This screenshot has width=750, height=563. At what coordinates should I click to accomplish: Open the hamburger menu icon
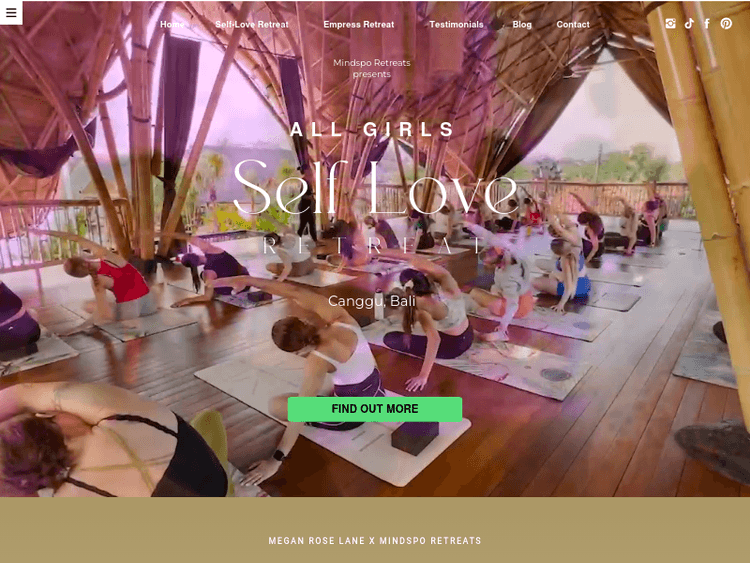point(11,12)
